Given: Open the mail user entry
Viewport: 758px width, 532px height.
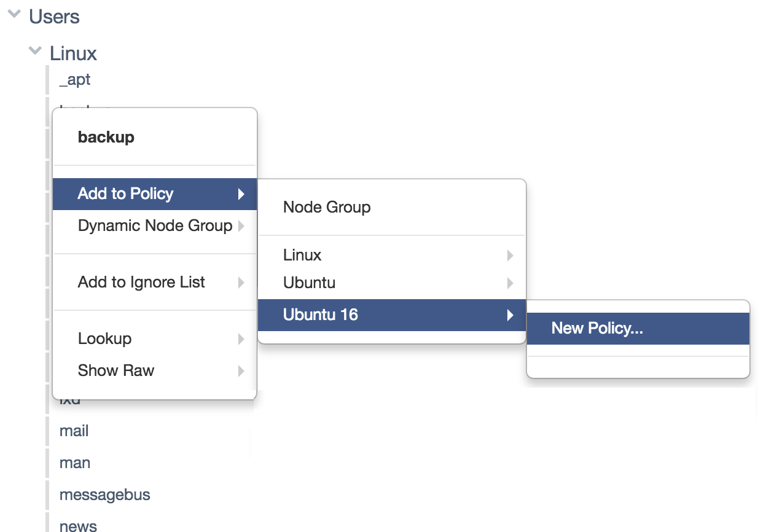Looking at the screenshot, I should pyautogui.click(x=74, y=431).
